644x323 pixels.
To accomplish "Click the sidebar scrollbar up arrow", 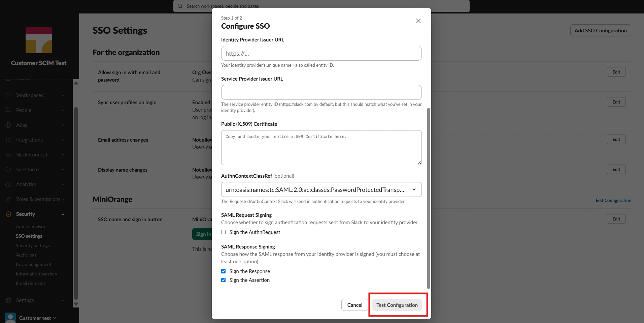I will [76, 83].
